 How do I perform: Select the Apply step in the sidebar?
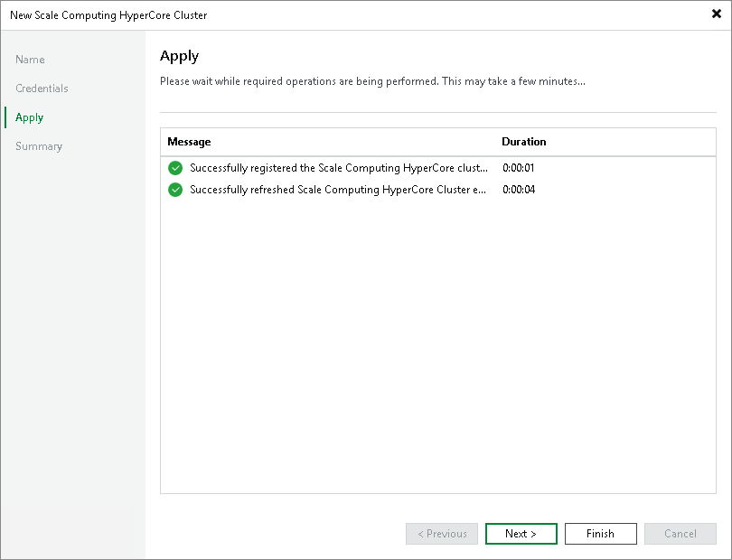[x=30, y=117]
